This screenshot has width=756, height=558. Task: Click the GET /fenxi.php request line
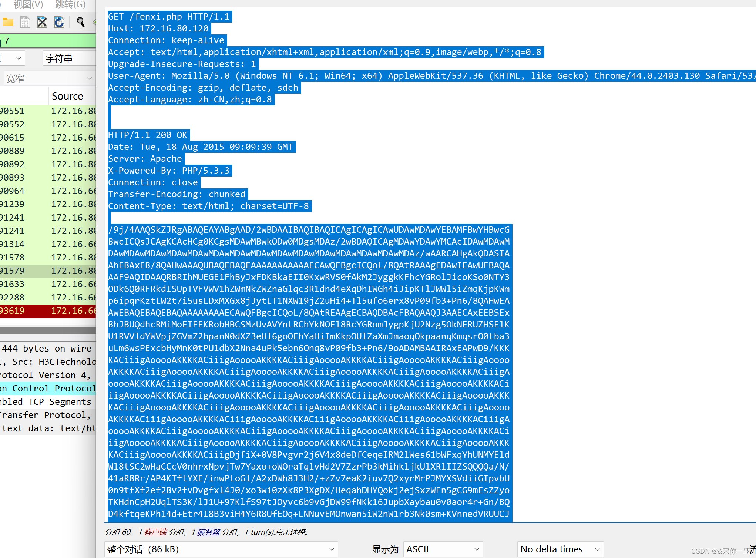click(169, 17)
